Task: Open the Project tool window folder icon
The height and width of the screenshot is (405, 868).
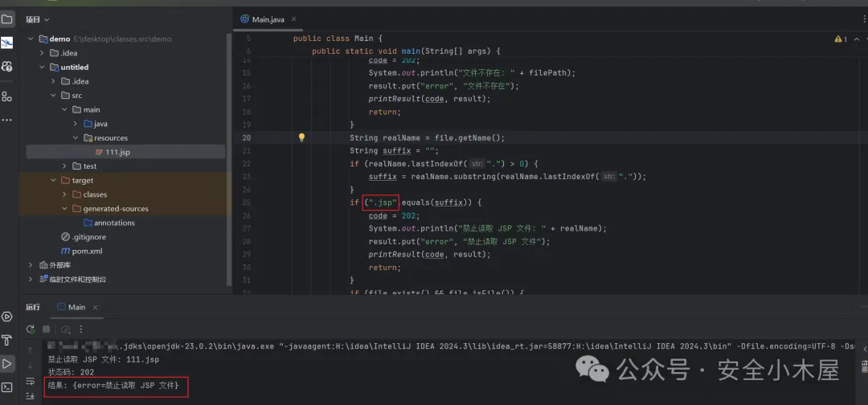Action: (7, 18)
